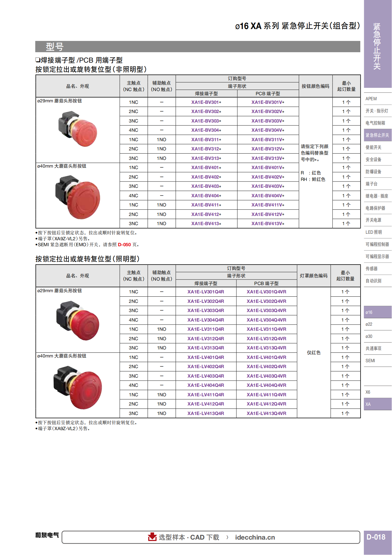The image size is (392, 555).
Task: Switch to the 电路保护器 sidebar tab
Action: (378, 208)
